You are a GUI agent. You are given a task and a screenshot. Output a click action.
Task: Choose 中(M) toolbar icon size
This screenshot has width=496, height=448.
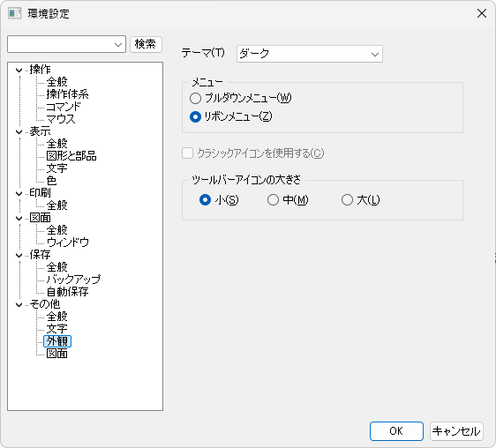coord(273,200)
